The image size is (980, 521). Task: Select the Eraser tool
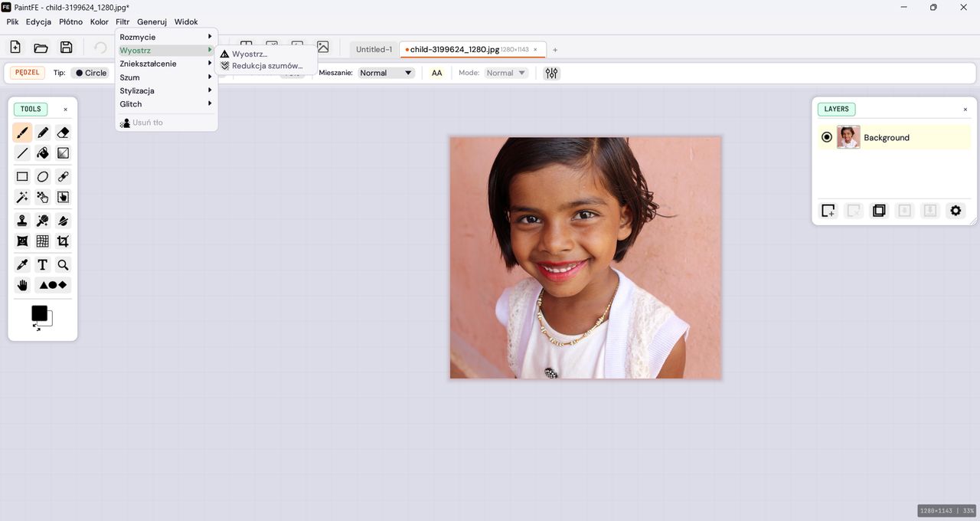click(63, 132)
